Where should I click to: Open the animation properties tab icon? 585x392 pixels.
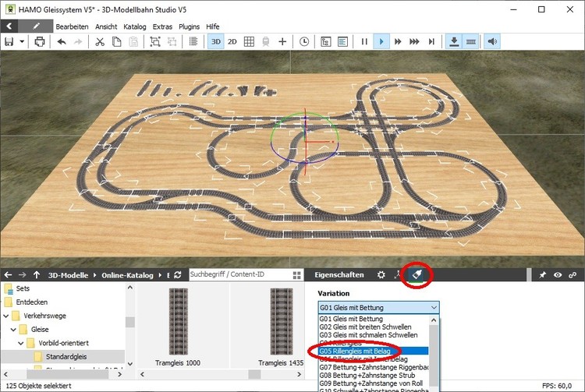[398, 275]
